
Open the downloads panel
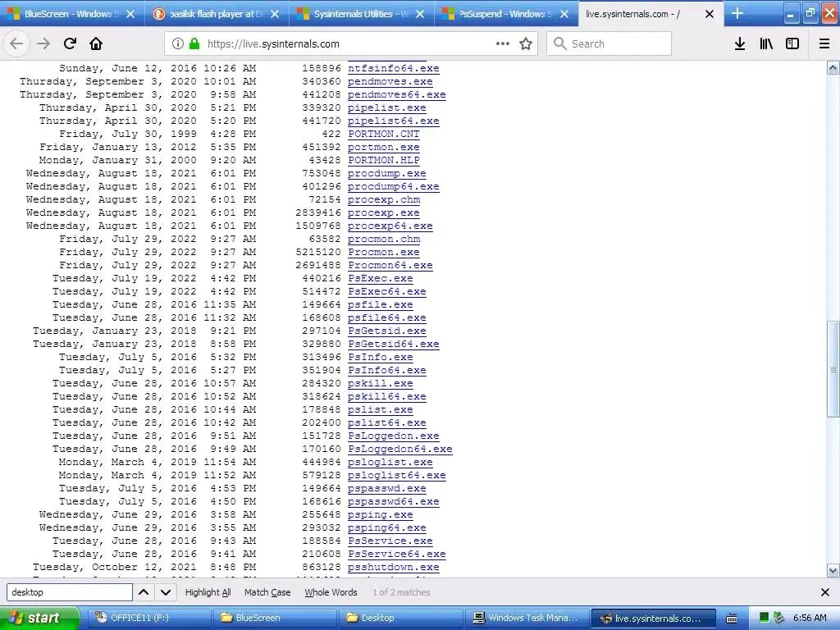click(740, 44)
